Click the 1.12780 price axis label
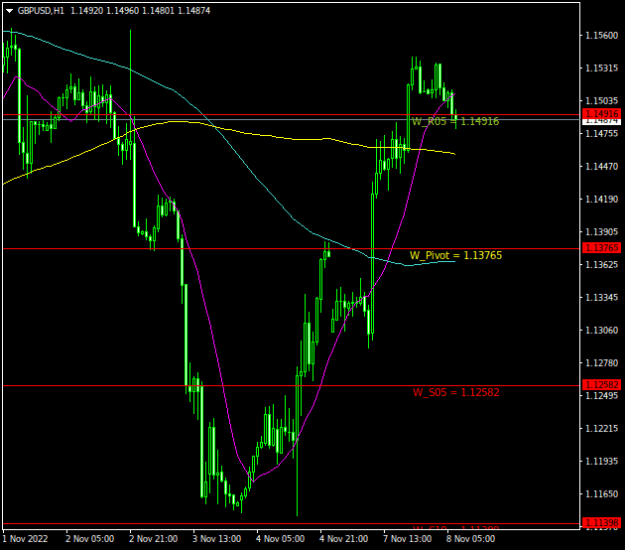 (x=601, y=363)
